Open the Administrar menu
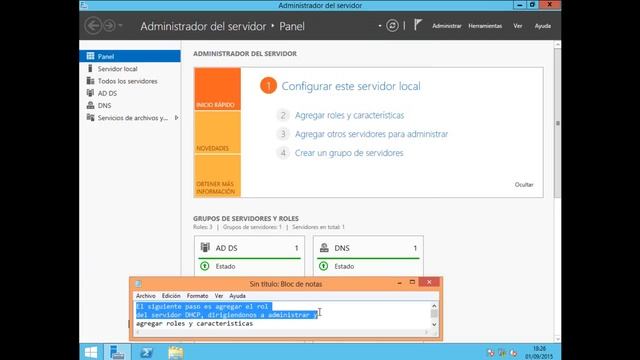This screenshot has height=360, width=640. point(447,26)
